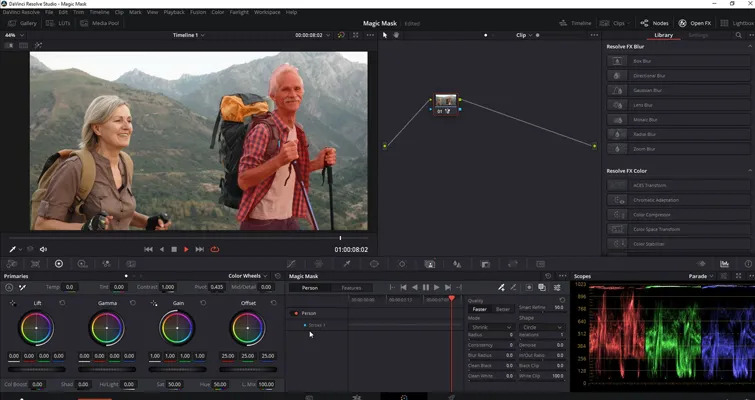Open the Fusion menu
The width and height of the screenshot is (755, 400).
click(x=197, y=12)
